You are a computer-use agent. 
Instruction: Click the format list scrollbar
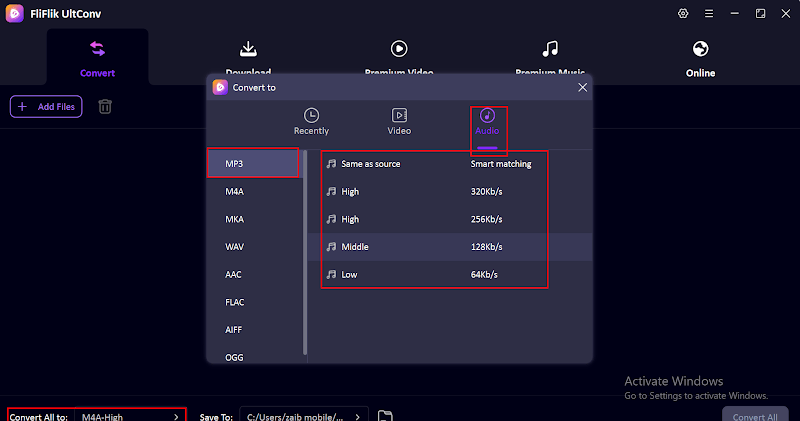305,253
